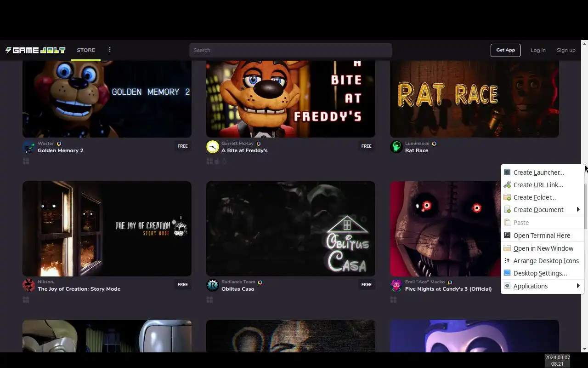Screen dimensions: 588x368
Task: Click the Garrett McKay developer name
Action: point(237,144)
